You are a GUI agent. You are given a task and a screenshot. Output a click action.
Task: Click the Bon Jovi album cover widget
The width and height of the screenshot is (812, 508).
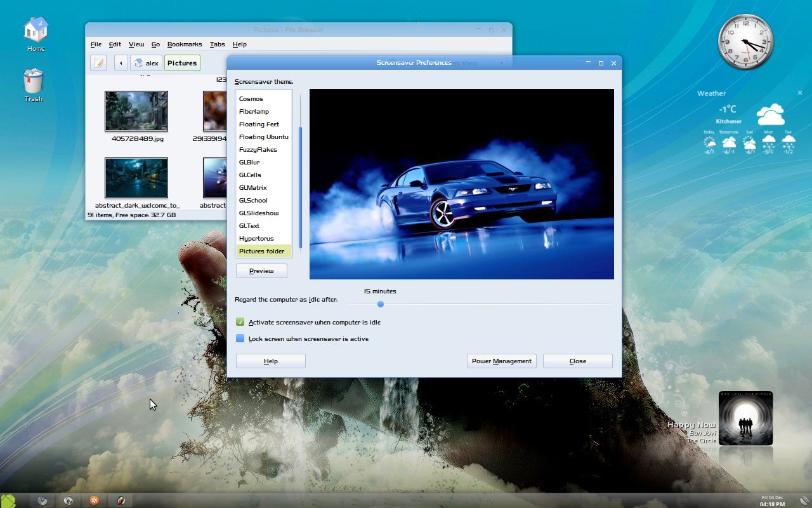click(x=745, y=418)
